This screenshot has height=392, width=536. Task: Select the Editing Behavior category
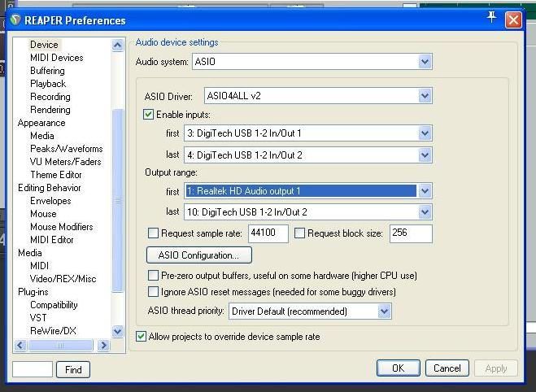(x=50, y=188)
